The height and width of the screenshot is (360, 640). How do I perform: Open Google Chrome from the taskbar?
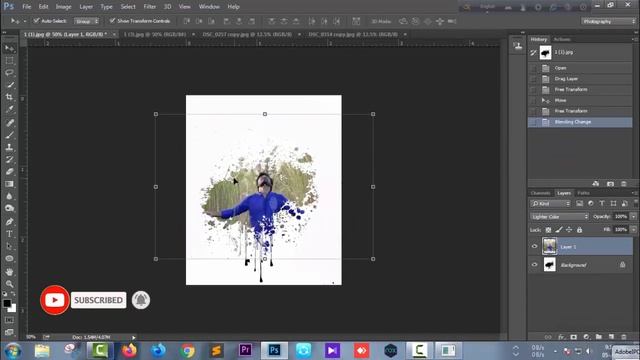187,351
